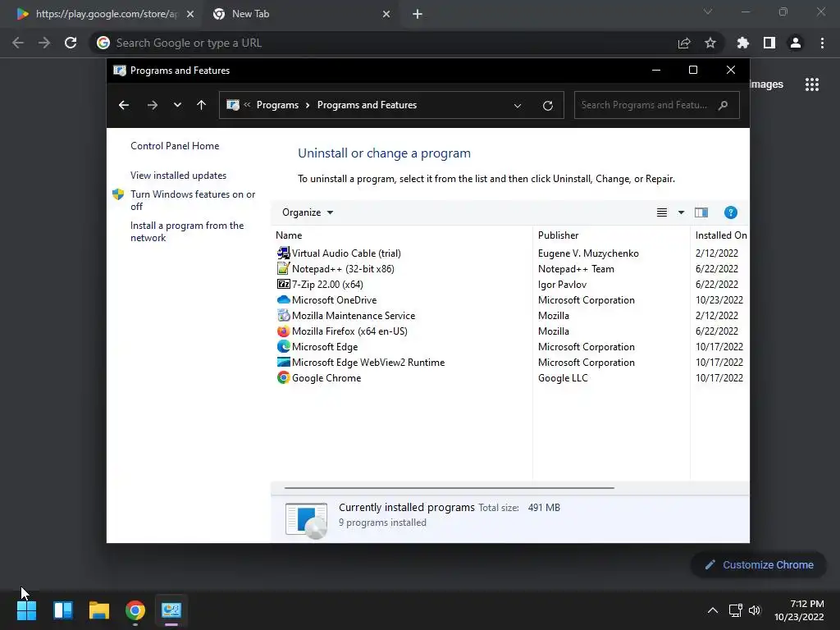Open the network icon in system tray
840x630 pixels.
736,610
